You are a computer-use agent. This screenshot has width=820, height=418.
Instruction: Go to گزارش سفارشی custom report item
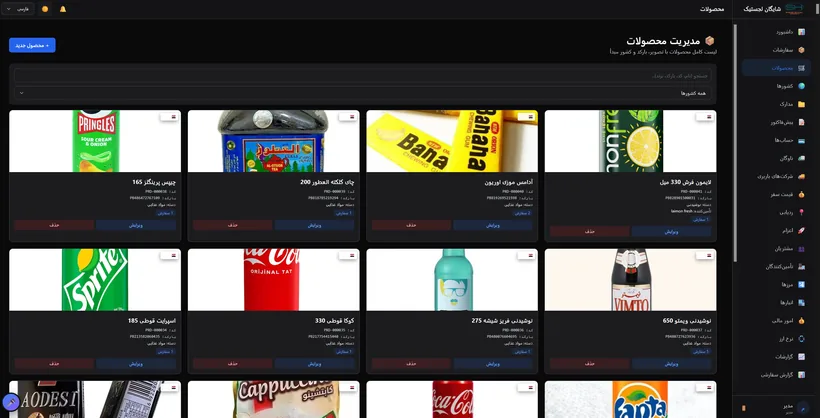tap(776, 375)
